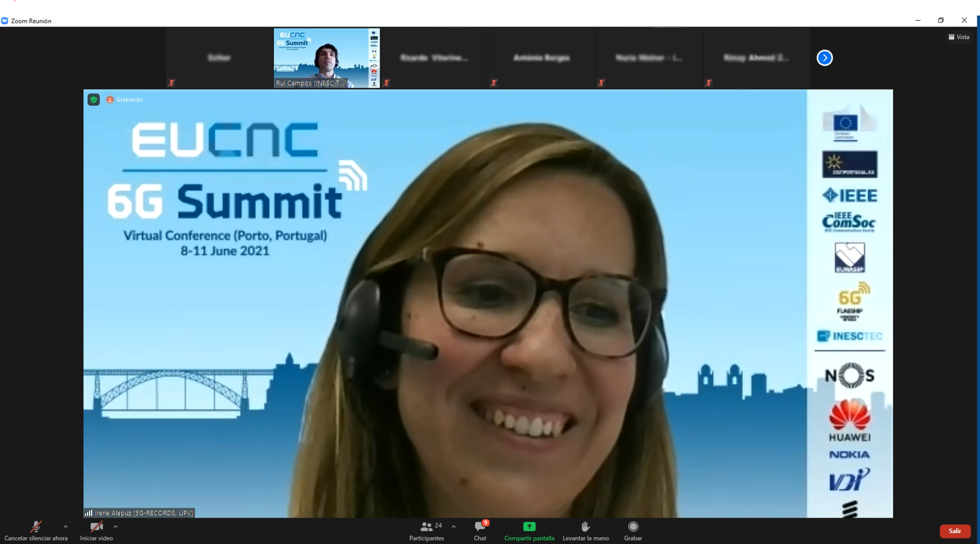Select Nuria Molner participant tile
980x544 pixels.
click(648, 58)
